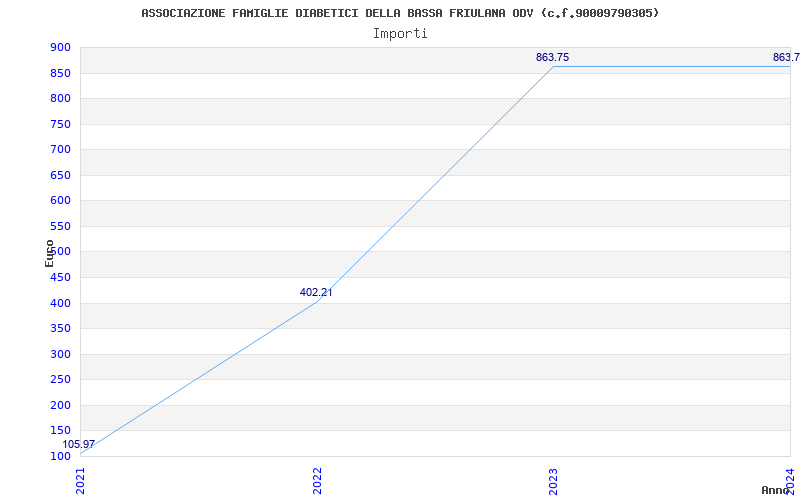The height and width of the screenshot is (500, 800).
Task: Click the 300 y-axis tick label
Action: [x=60, y=354]
